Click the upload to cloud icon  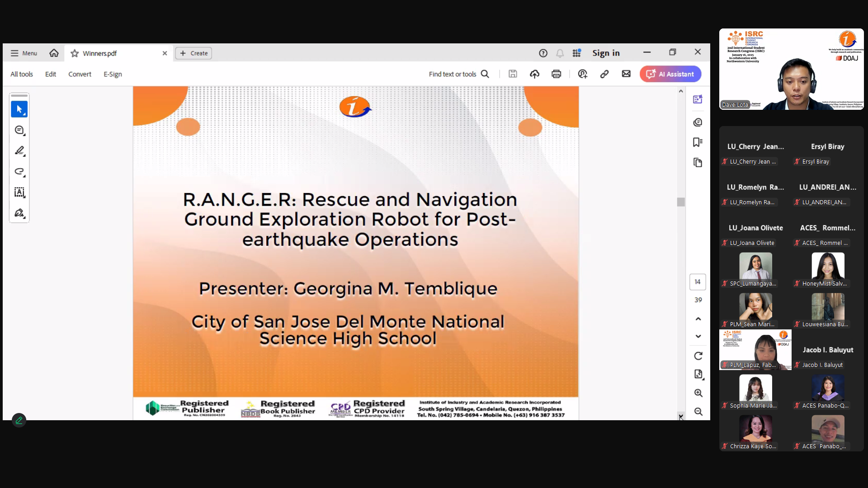tap(534, 74)
